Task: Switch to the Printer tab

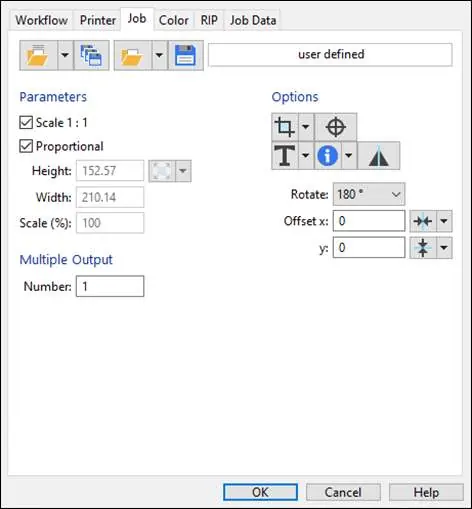Action: coord(98,20)
